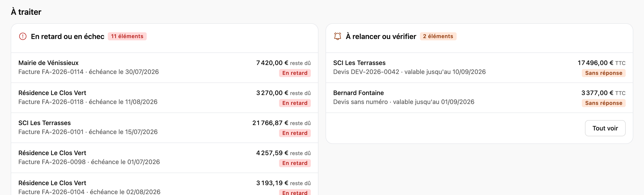This screenshot has height=195, width=644.
Task: Open the Bernard Fontaine quote row
Action: click(x=479, y=98)
